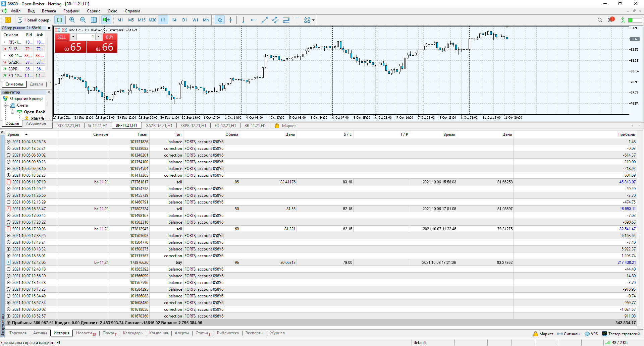
Task: Switch to the Журнал tab
Action: [x=277, y=333]
